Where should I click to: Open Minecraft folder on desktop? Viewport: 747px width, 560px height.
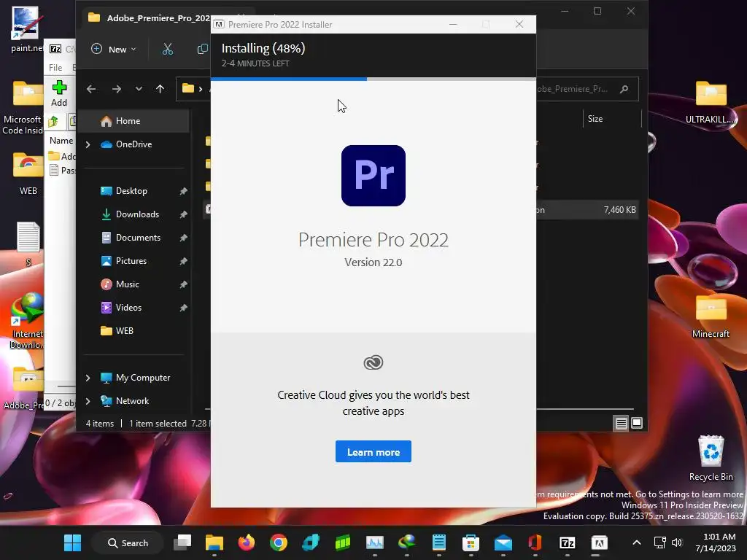tap(711, 316)
